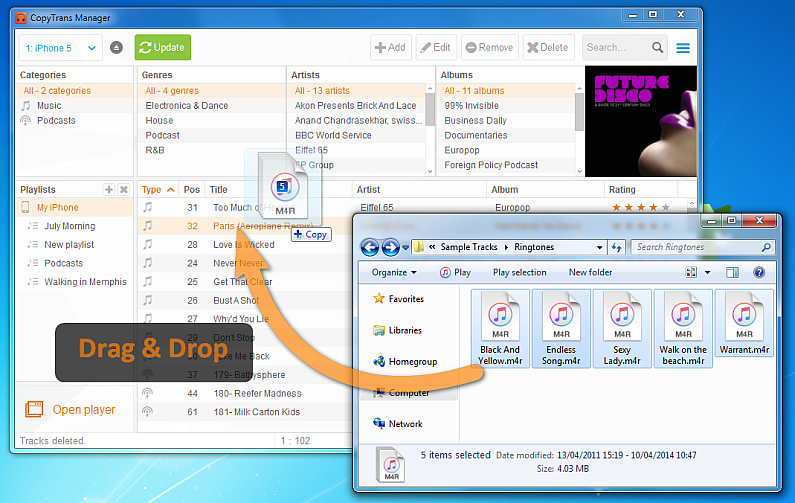795x503 pixels.
Task: Select House genre
Action: click(211, 121)
